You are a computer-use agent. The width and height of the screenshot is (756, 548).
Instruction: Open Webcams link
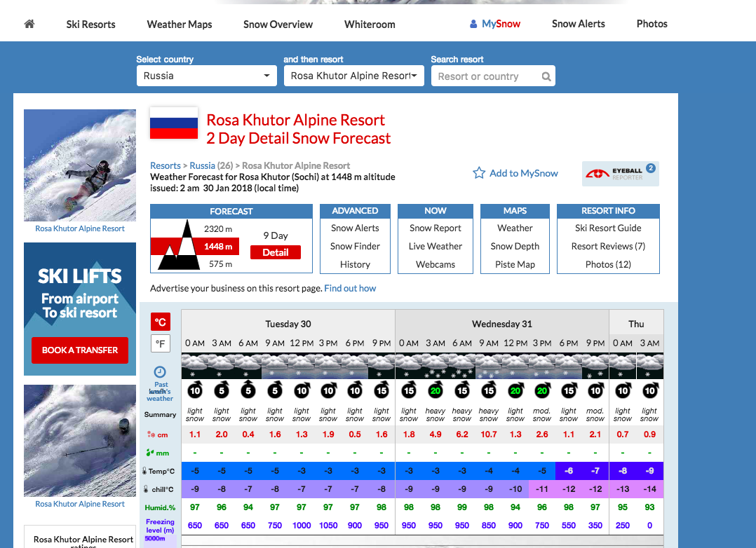click(x=436, y=265)
